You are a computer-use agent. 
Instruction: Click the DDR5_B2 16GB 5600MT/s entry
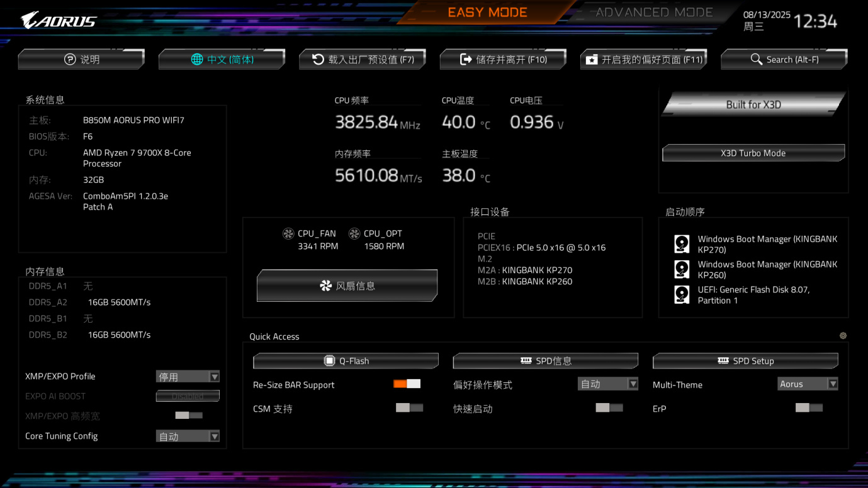click(119, 335)
